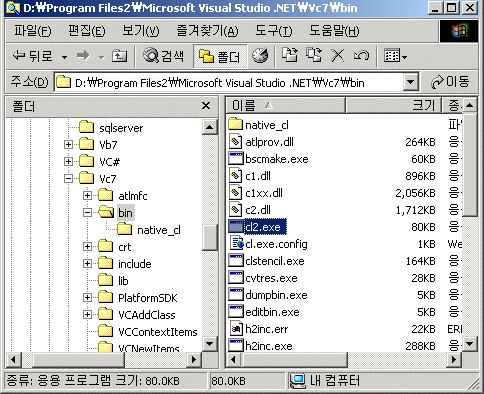Screen dimensions: 484x394
Task: Open the 편집(E) menu
Action: 87,31
